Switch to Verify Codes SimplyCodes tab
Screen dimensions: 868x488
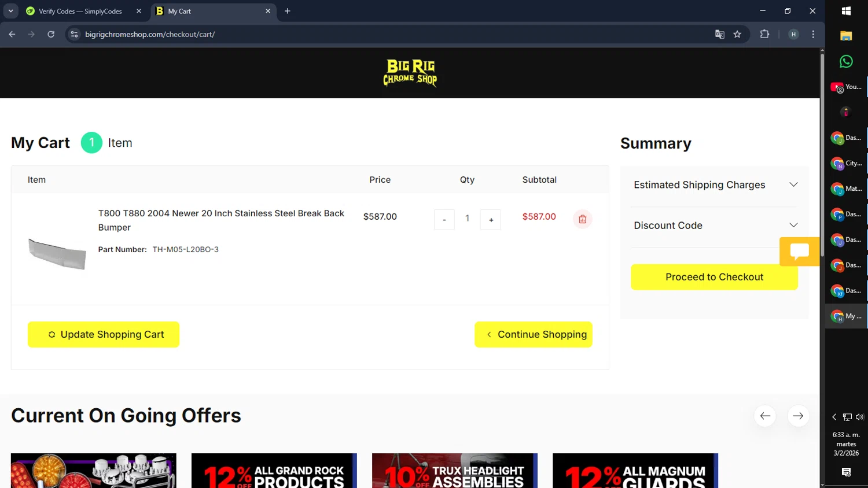[80, 11]
